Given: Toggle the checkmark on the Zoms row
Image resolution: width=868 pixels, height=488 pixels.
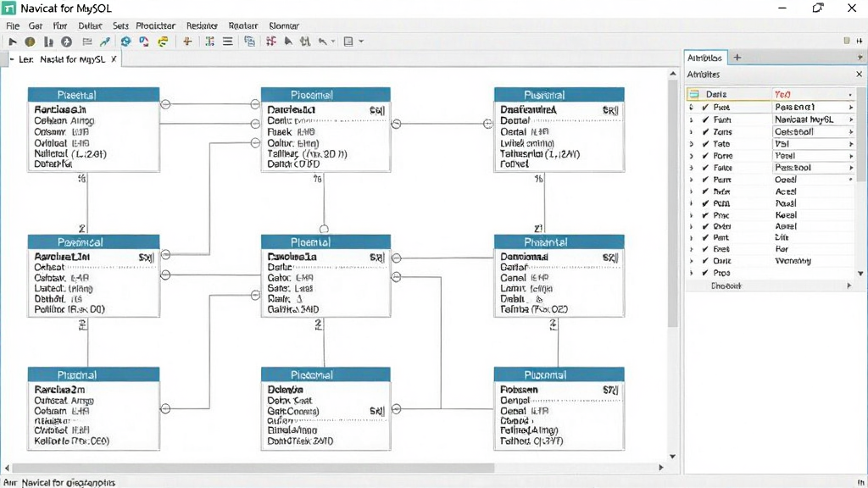Looking at the screenshot, I should [x=705, y=132].
